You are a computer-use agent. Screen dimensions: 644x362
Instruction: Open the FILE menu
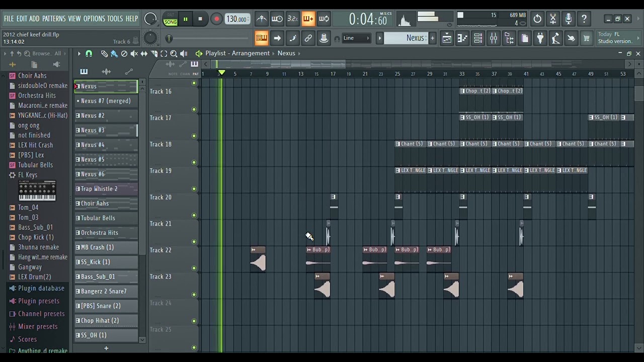click(9, 19)
